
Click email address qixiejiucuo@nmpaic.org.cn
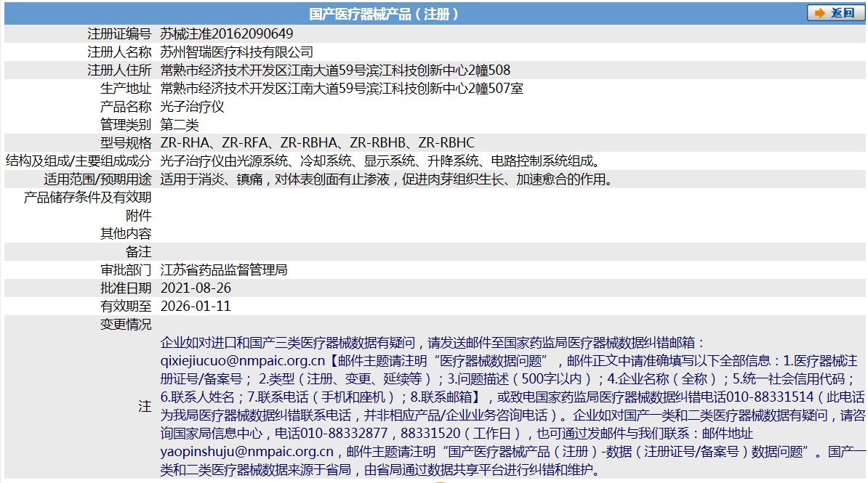click(x=243, y=361)
